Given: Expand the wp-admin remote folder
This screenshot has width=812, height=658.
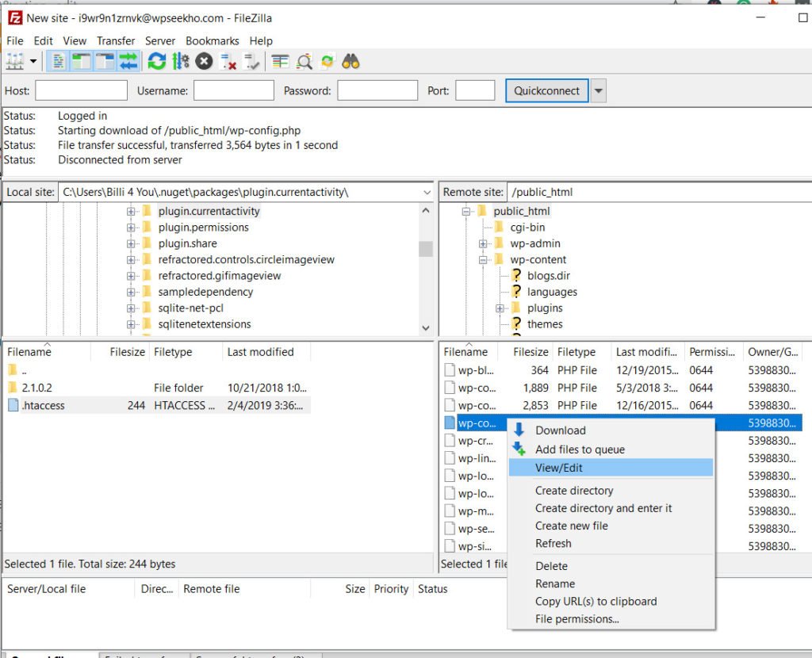Looking at the screenshot, I should coord(483,243).
